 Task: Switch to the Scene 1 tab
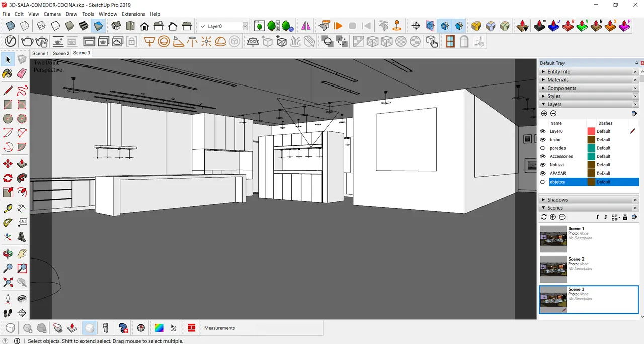point(40,53)
